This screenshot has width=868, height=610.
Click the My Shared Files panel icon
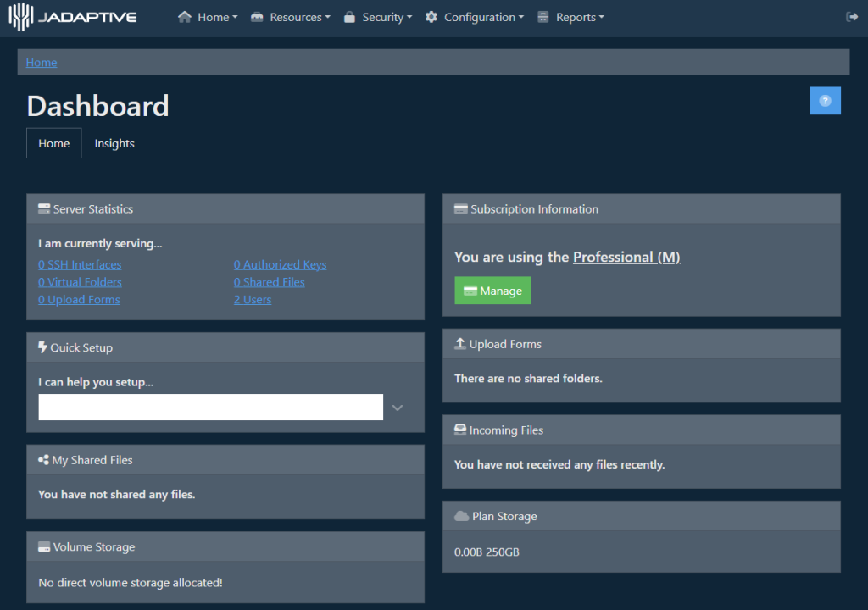42,460
